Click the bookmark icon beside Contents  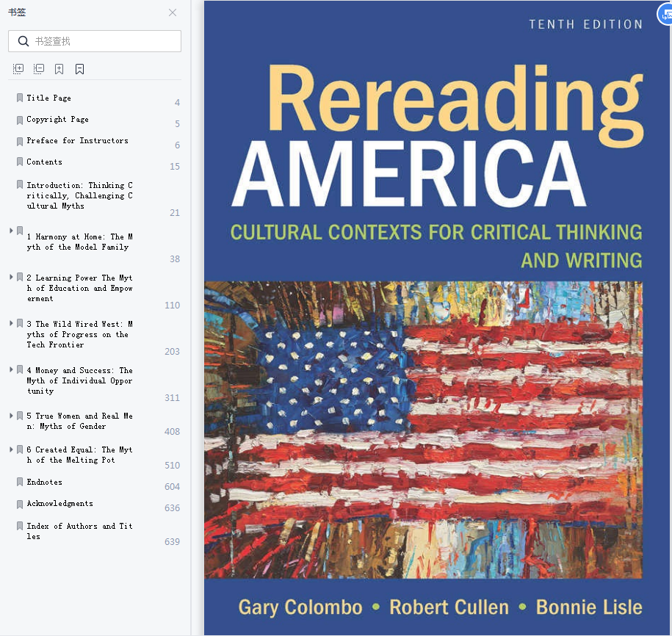(x=20, y=162)
